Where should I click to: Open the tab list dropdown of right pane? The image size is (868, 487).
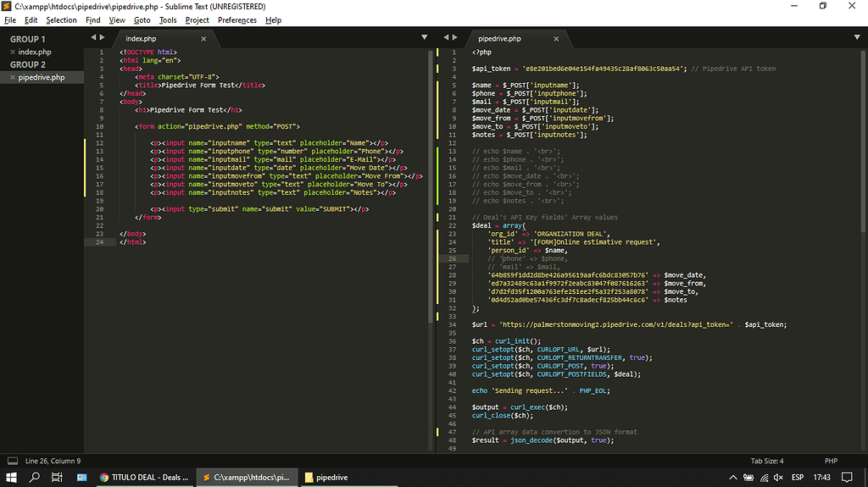click(x=857, y=37)
